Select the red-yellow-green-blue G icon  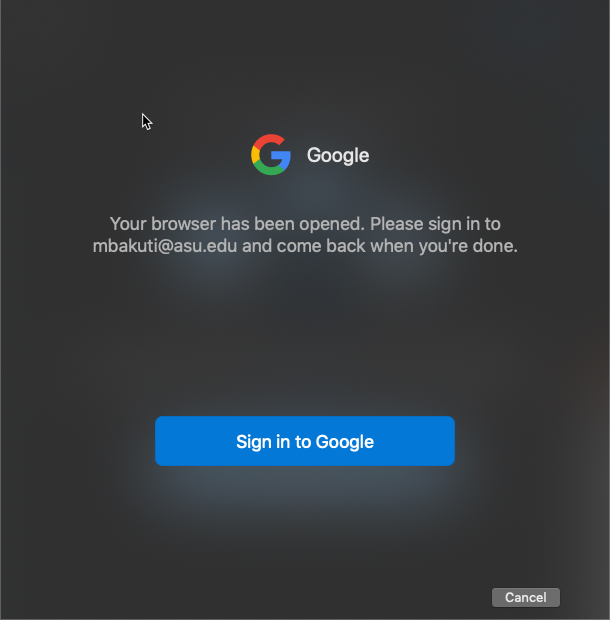(x=271, y=155)
